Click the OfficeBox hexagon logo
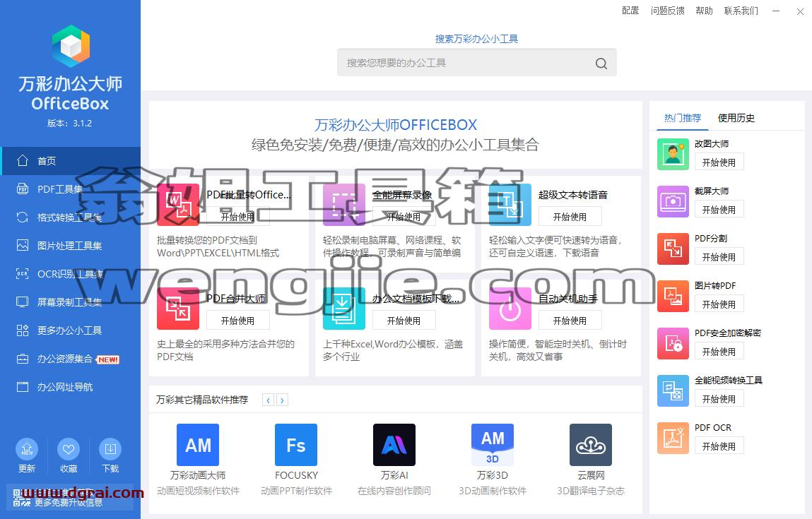Screen dimensions: 812x519 point(71,45)
